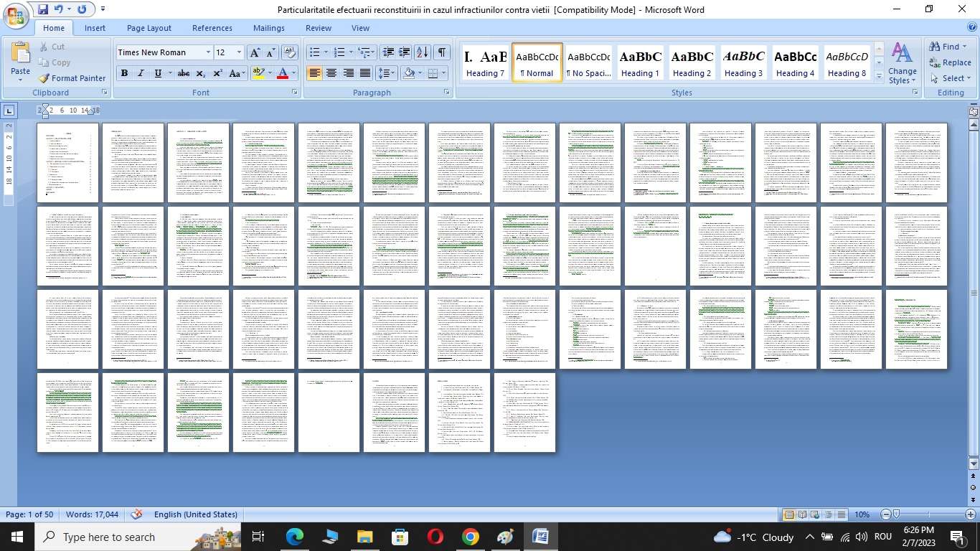Redo using the Quick Access Toolbar

(x=81, y=9)
